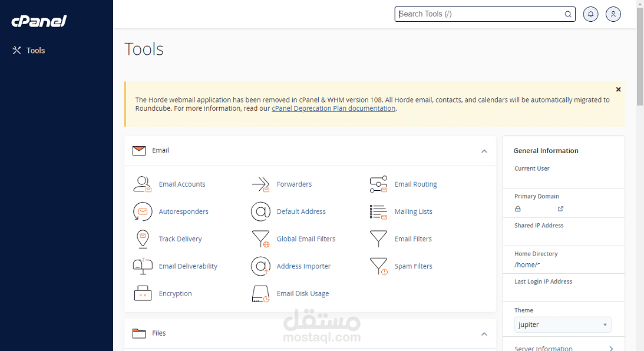Click the search magnifier icon
Viewport: 644px width, 351px height.
coord(568,14)
